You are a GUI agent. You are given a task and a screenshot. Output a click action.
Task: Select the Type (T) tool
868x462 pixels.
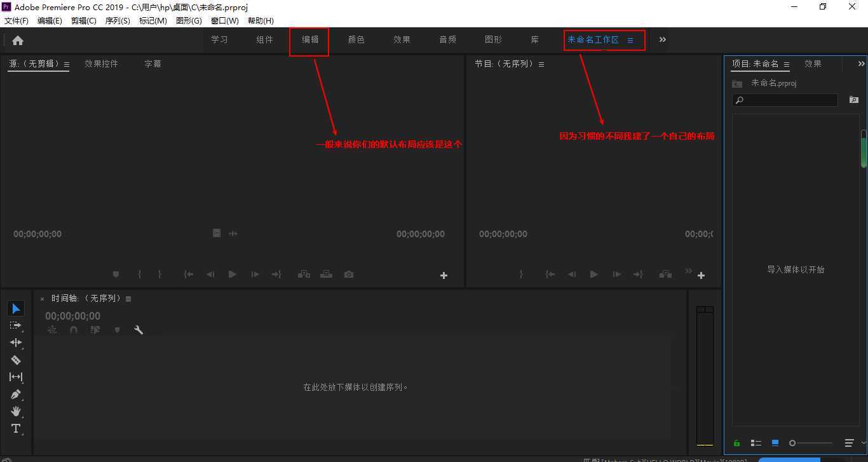(x=16, y=428)
